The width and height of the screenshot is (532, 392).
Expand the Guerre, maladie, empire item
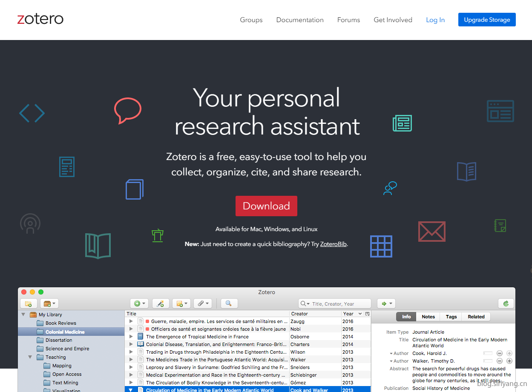pos(131,321)
